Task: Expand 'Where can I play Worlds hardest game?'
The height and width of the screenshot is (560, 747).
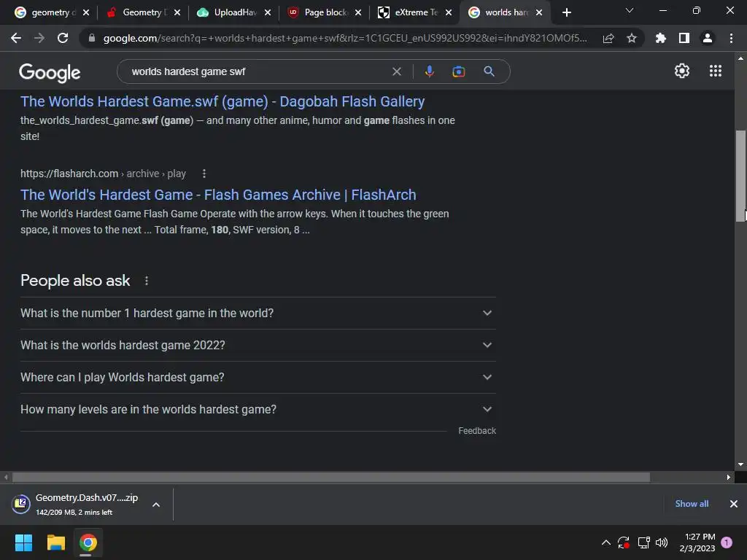Action: (x=258, y=377)
